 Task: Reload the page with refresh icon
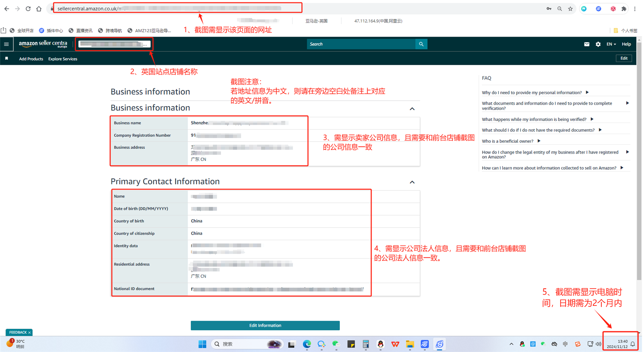[28, 9]
